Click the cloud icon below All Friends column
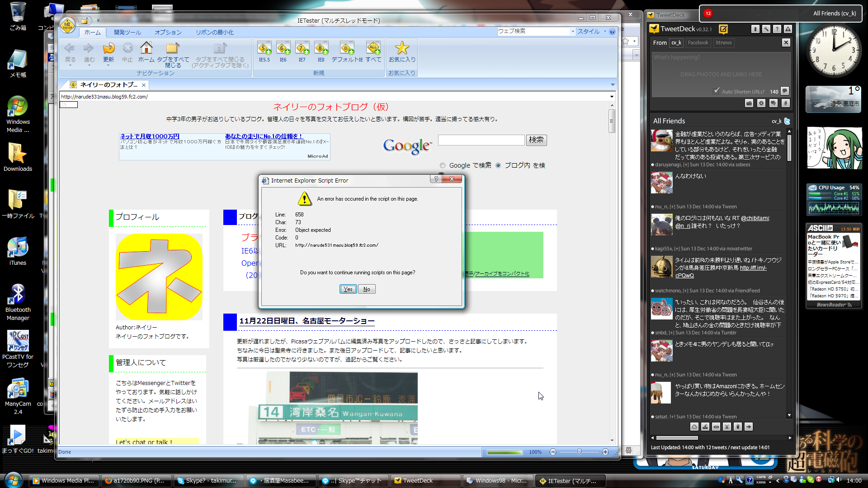The height and width of the screenshot is (488, 868). 694,427
